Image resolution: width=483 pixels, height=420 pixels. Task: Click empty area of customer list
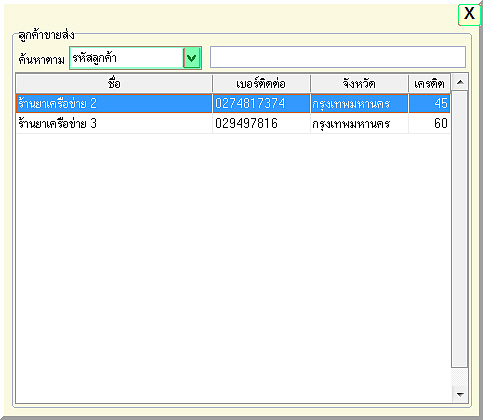(x=233, y=267)
